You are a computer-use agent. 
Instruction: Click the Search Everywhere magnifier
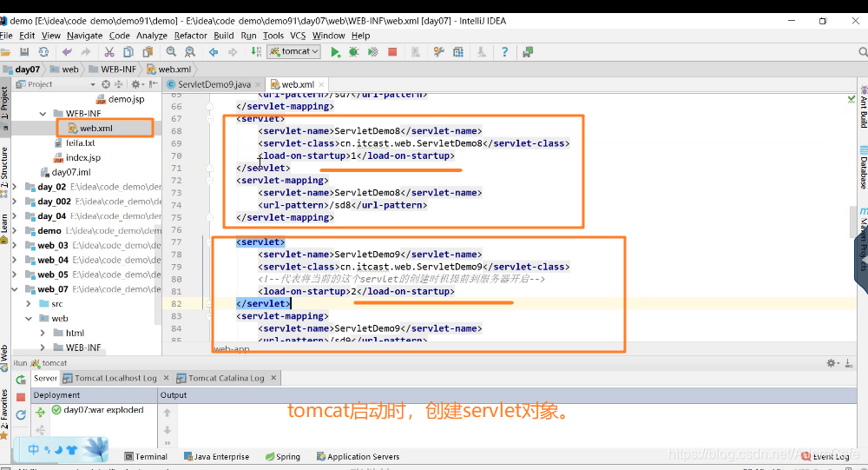point(863,51)
